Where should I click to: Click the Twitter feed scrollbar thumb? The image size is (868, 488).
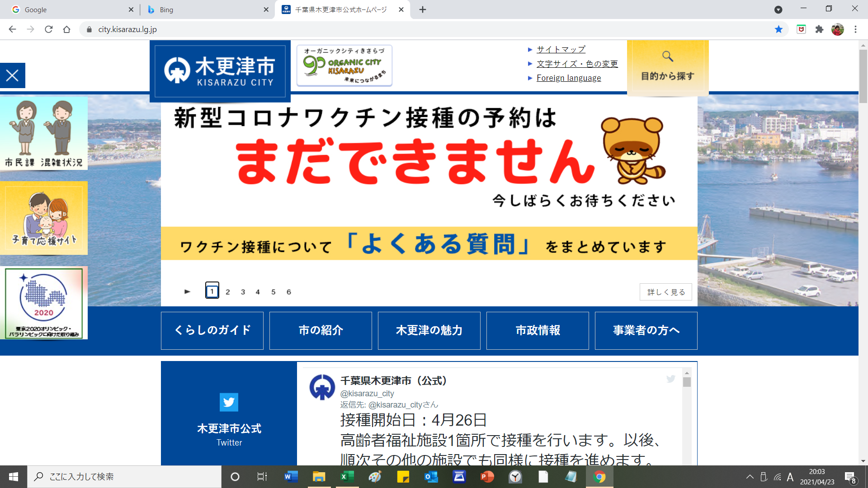click(x=687, y=382)
